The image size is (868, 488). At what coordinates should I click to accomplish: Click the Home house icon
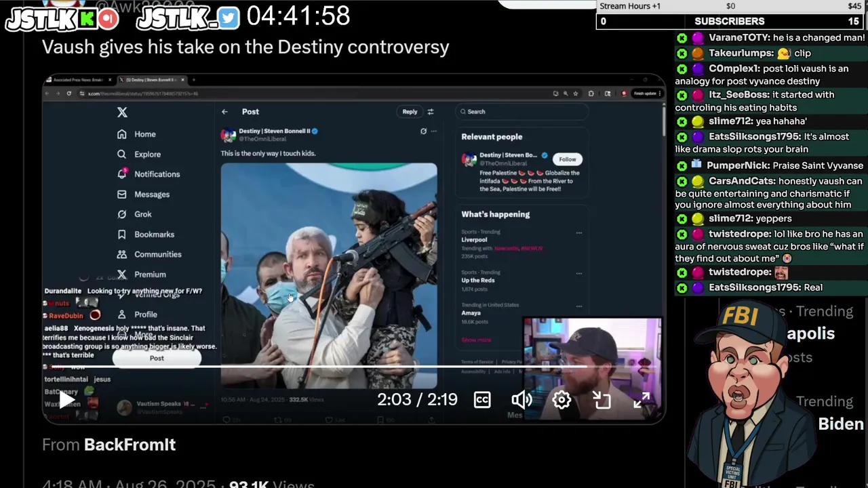click(x=121, y=134)
